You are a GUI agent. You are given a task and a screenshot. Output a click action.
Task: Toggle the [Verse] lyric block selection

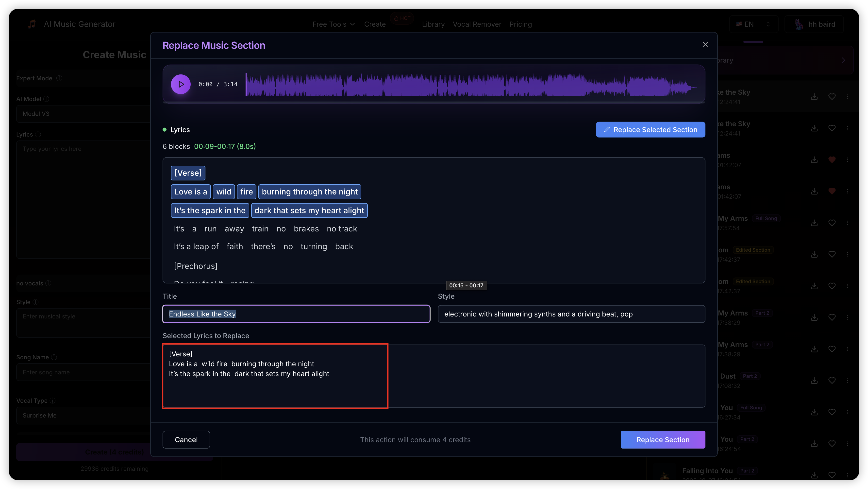click(x=188, y=173)
